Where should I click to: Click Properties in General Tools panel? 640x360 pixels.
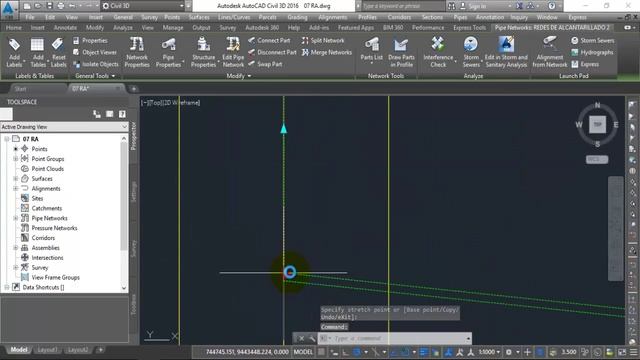pos(90,40)
